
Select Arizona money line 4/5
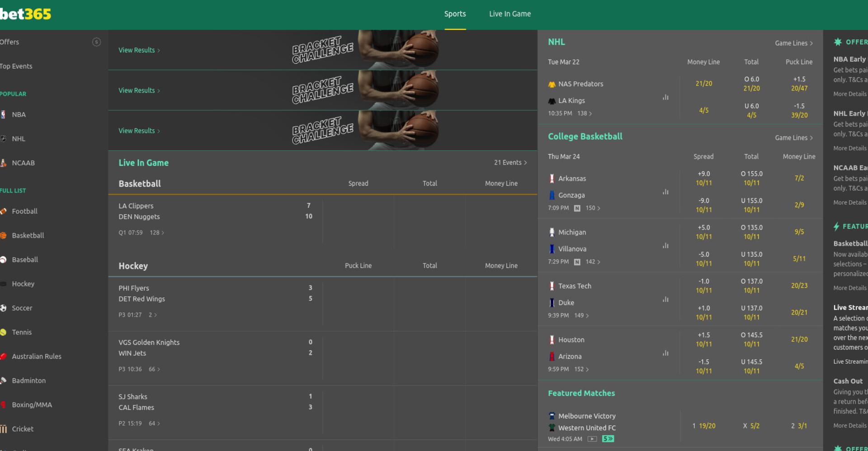(x=799, y=366)
